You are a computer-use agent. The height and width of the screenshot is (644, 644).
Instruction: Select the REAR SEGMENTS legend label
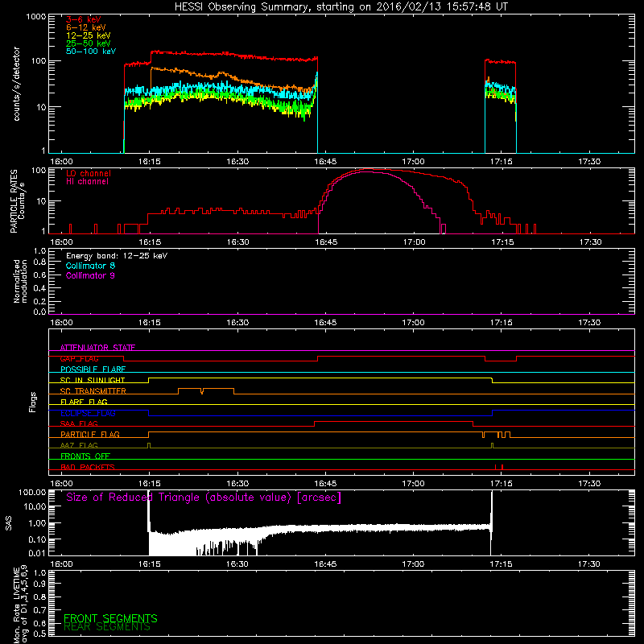pos(107,627)
